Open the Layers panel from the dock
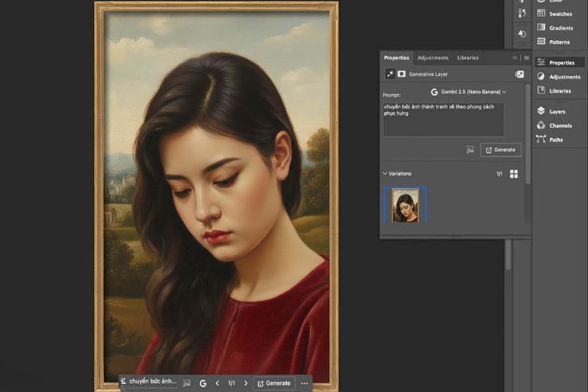 [x=551, y=112]
